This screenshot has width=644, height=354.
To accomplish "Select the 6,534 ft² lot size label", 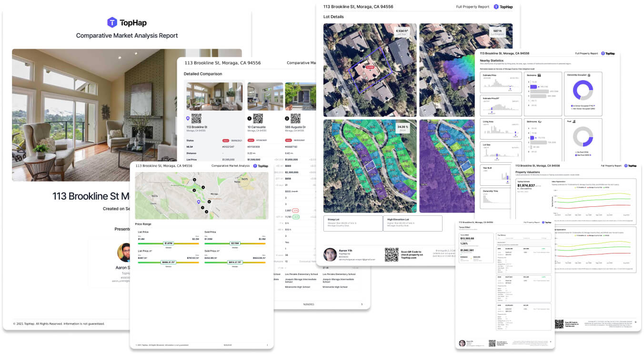I will tap(405, 32).
